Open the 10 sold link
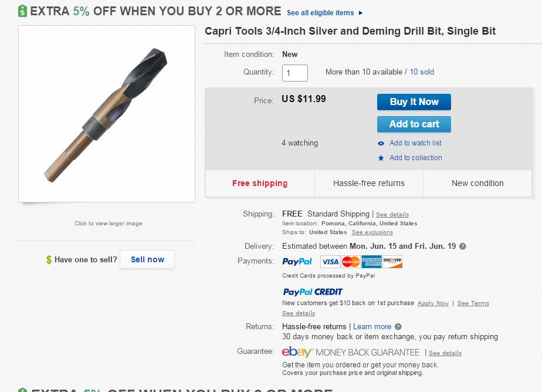 422,72
